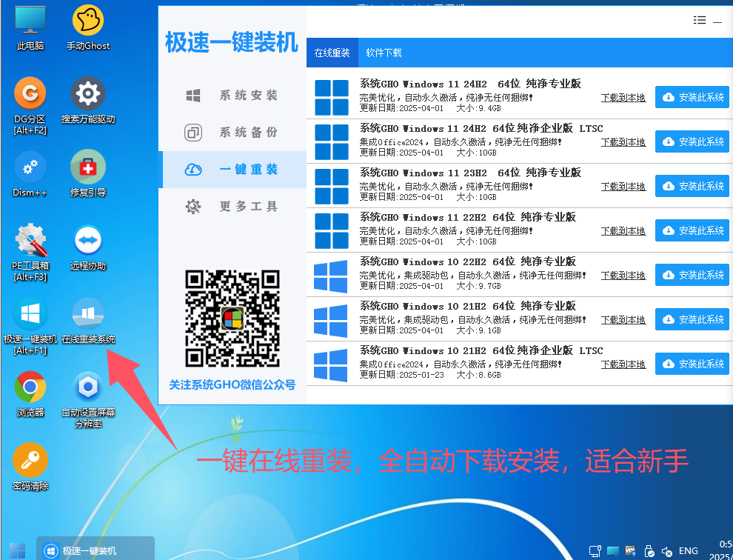This screenshot has height=560, width=733.
Task: Click the Windows 10 21H2 企业版 LTSC logo
Action: pos(330,365)
